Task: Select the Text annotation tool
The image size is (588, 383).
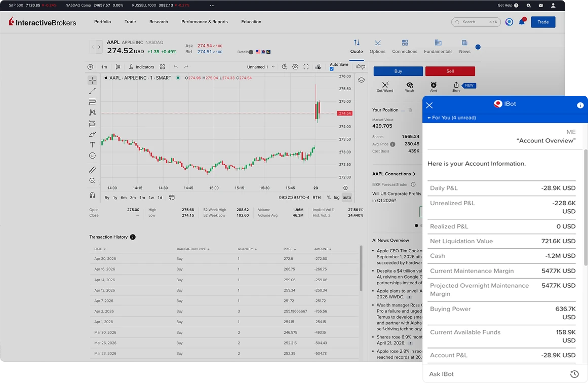Action: pyautogui.click(x=92, y=145)
